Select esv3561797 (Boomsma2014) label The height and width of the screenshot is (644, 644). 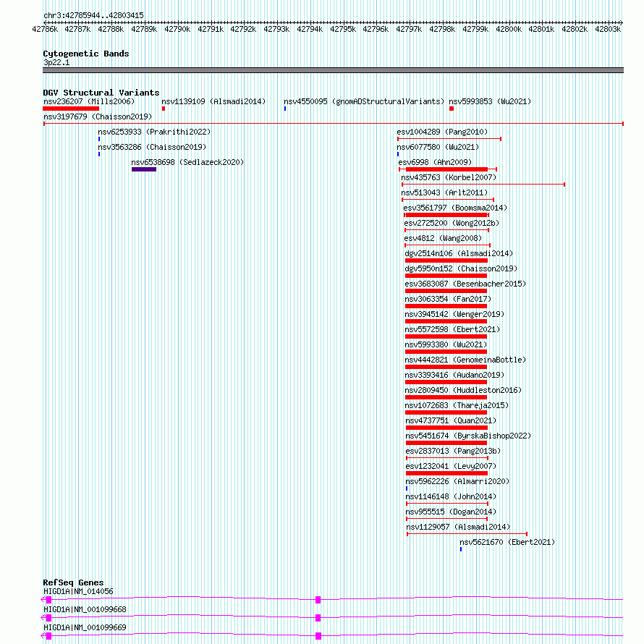[x=455, y=208]
